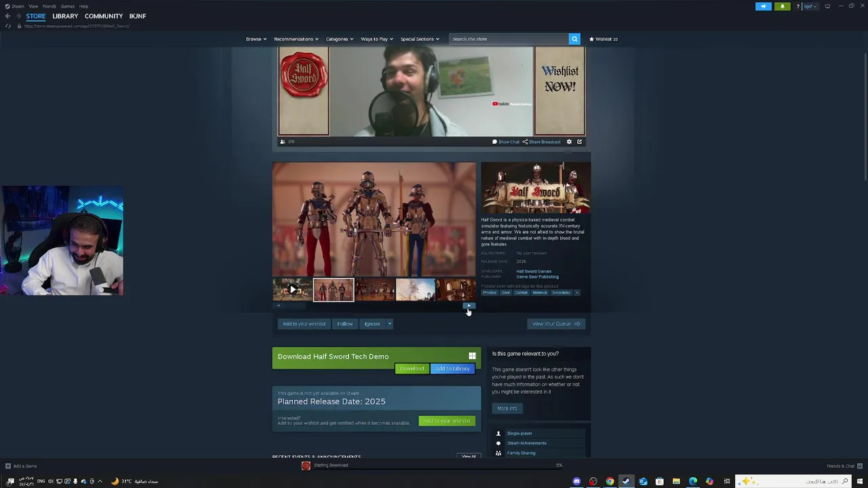Open File Explorer from the taskbar

click(x=676, y=481)
